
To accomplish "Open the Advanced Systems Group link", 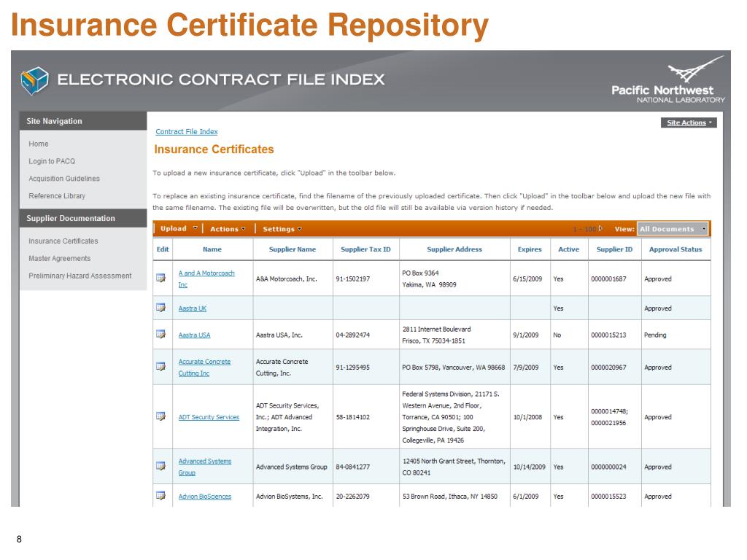I will pos(205,467).
